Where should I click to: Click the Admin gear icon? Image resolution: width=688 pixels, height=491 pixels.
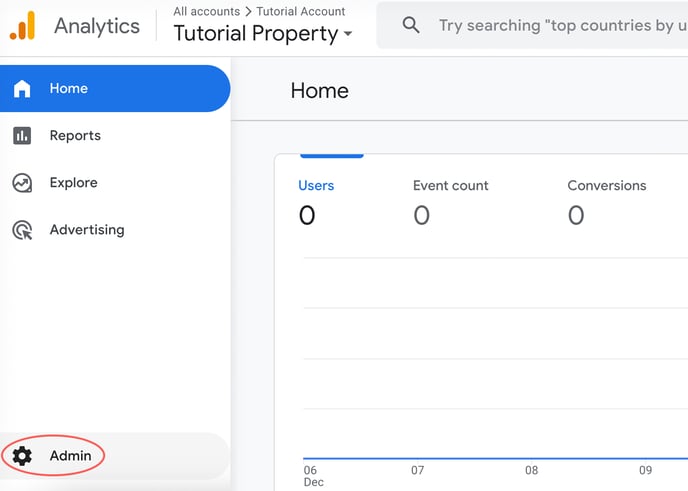(22, 456)
